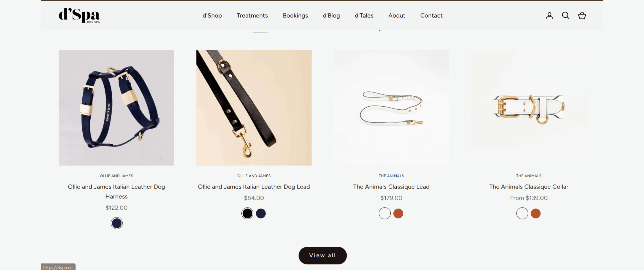Select navy swatch on Leather Dog Lead
This screenshot has width=644, height=270.
click(261, 213)
